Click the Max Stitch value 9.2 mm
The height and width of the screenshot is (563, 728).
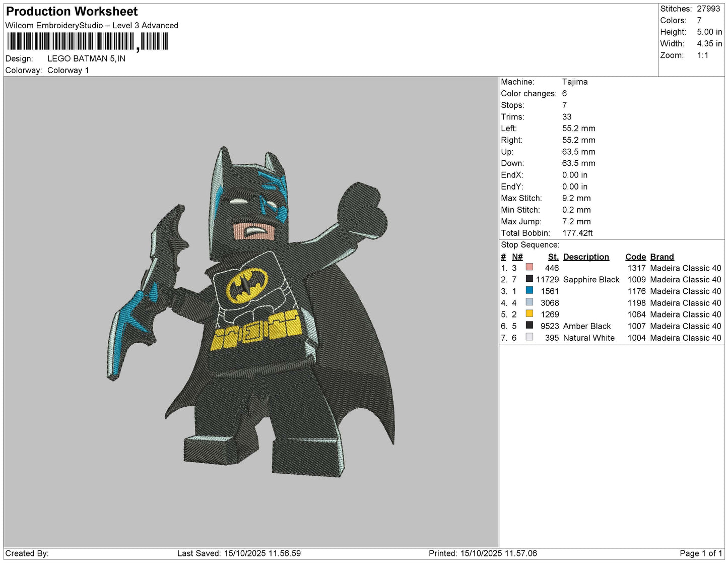pos(576,198)
